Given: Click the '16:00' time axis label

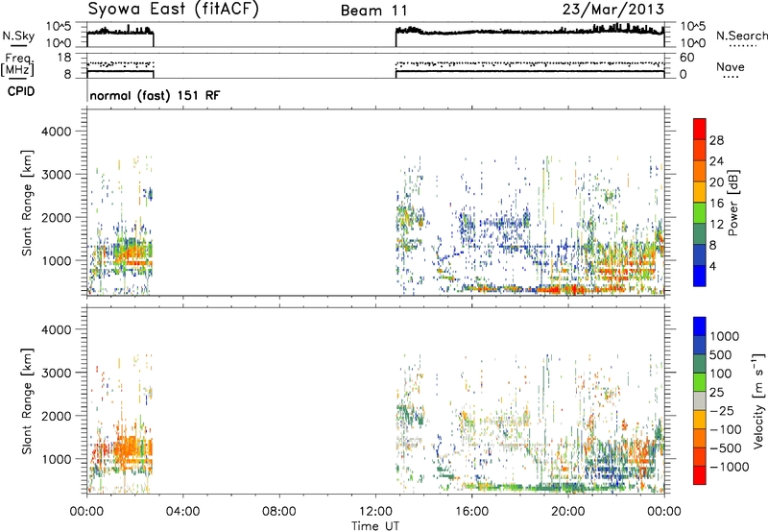Looking at the screenshot, I should 471,512.
